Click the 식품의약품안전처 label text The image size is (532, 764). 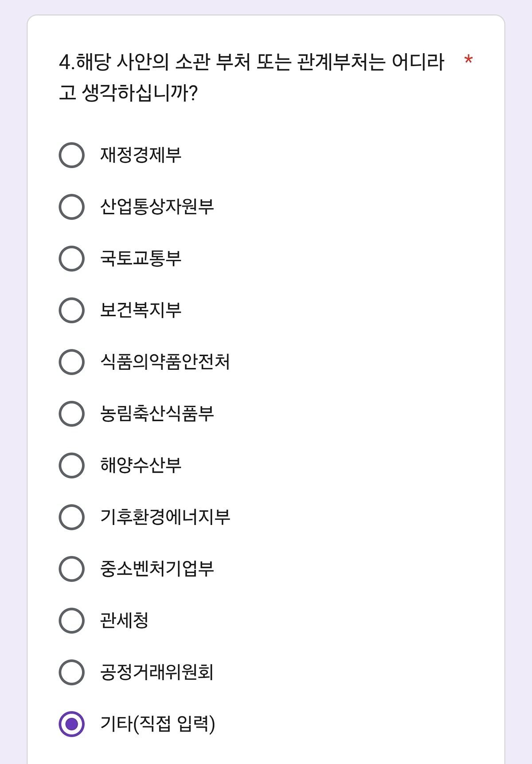pyautogui.click(x=165, y=362)
